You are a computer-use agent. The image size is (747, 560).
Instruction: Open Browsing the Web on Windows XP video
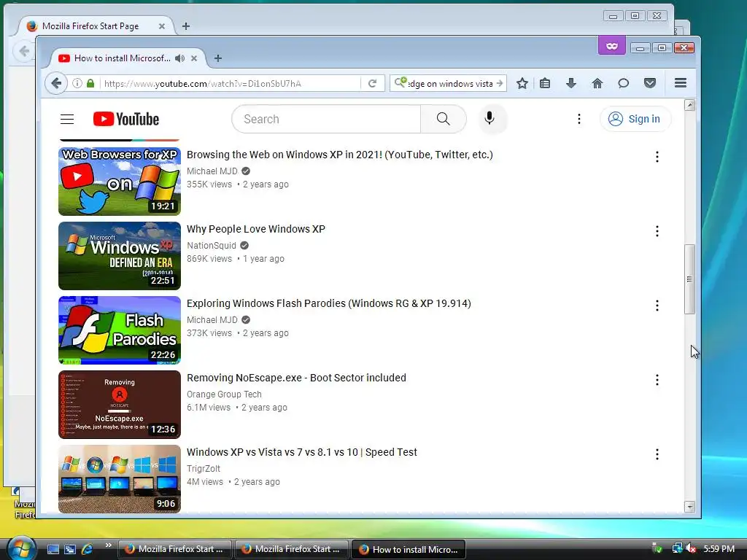click(x=340, y=155)
